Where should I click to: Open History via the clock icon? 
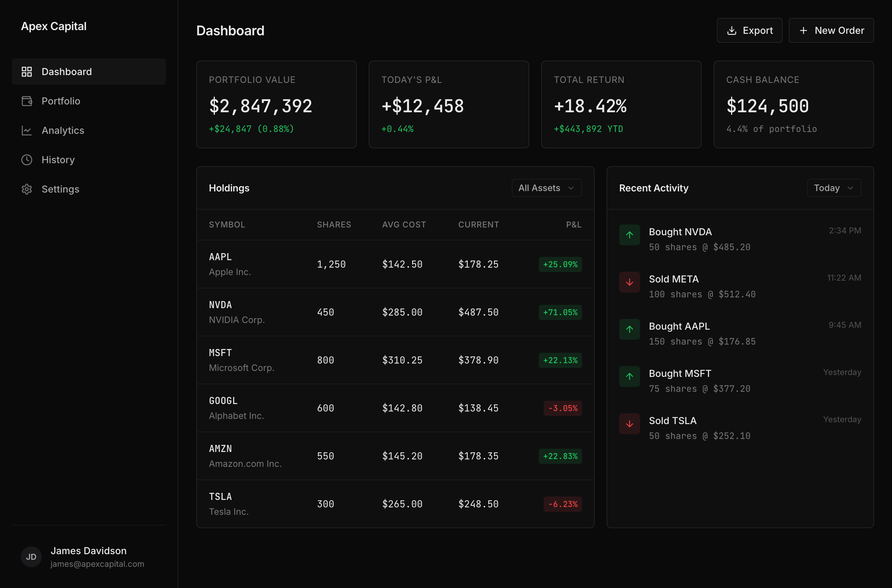pyautogui.click(x=27, y=160)
